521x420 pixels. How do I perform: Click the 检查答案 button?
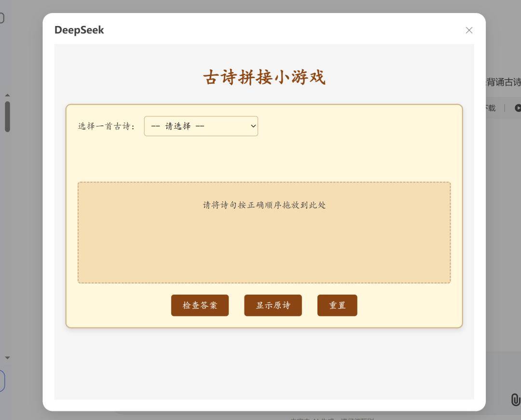coord(200,305)
